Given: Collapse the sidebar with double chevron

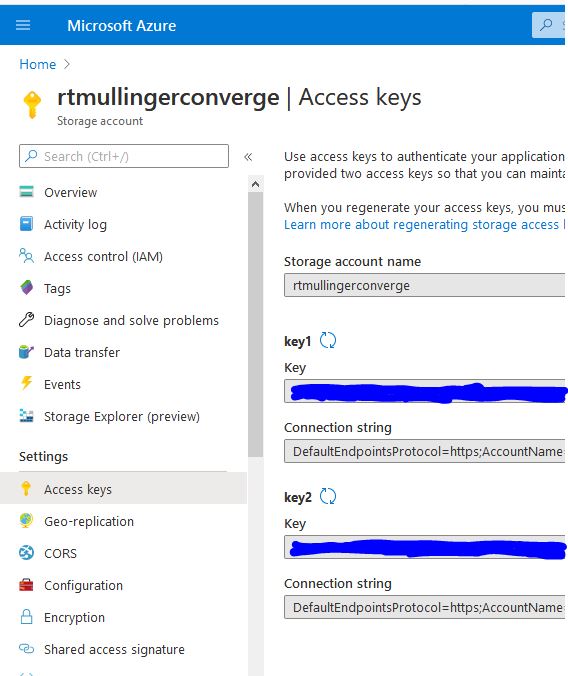Looking at the screenshot, I should coord(248,157).
